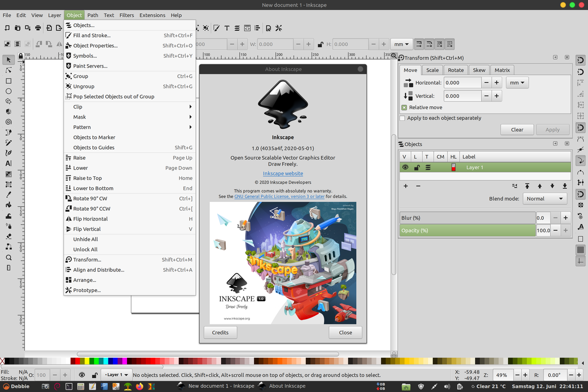Viewport: 588px width, 392px height.
Task: Toggle width-height ratio lock
Action: coord(320,44)
